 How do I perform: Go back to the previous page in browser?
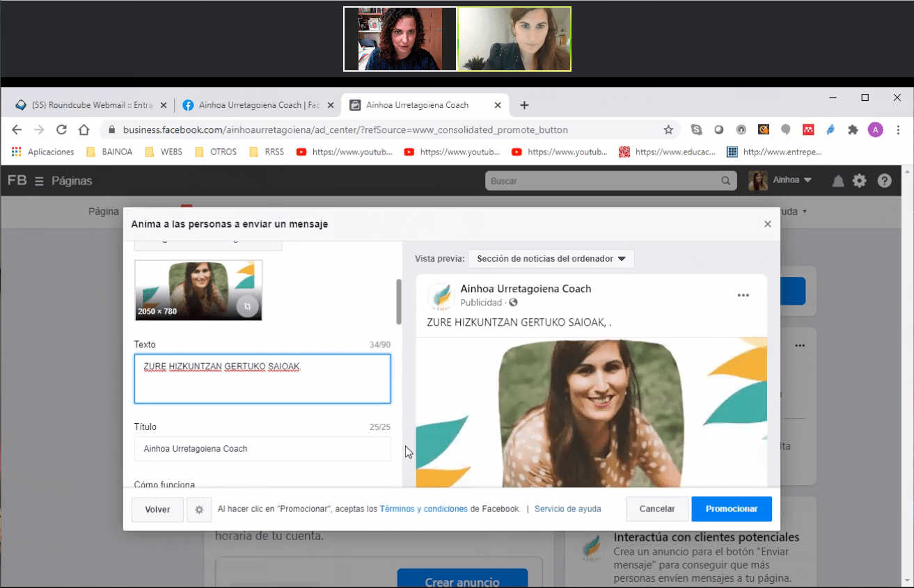click(17, 129)
